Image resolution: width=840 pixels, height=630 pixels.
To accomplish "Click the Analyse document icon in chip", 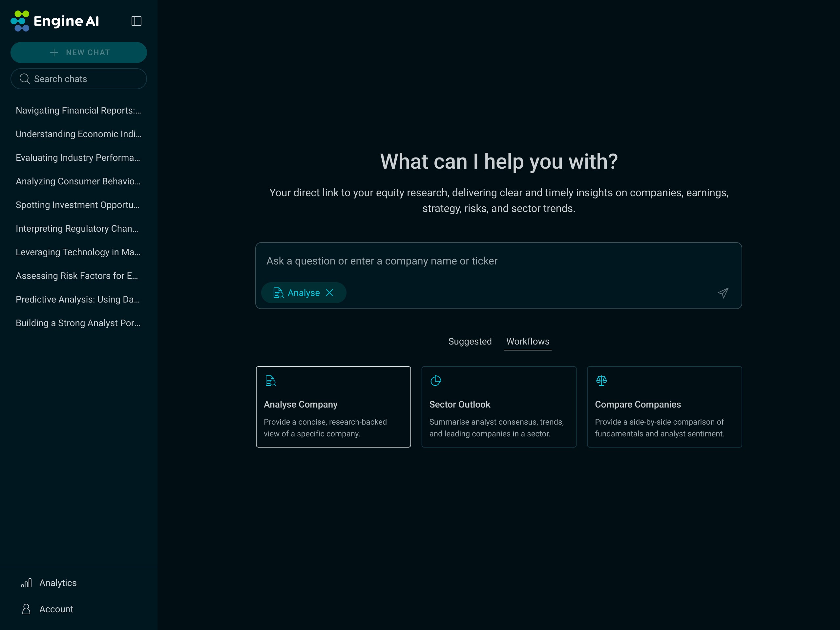I will 278,293.
